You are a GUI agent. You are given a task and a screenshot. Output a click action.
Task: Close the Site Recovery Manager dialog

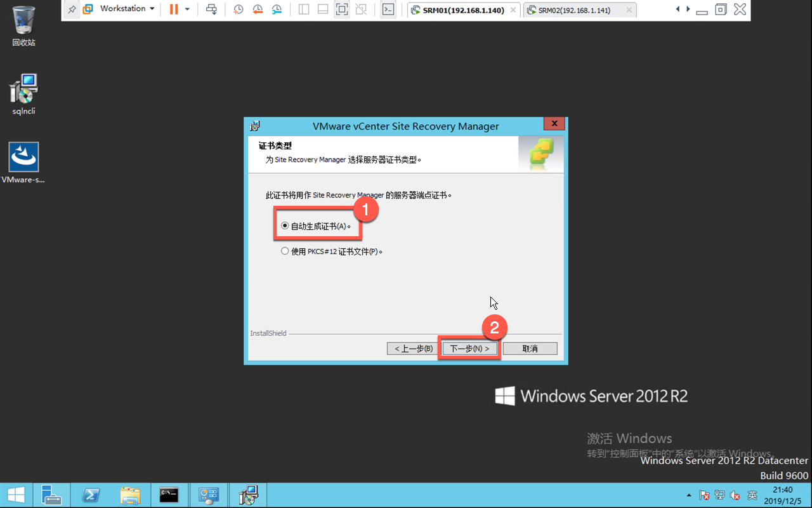[x=554, y=124]
